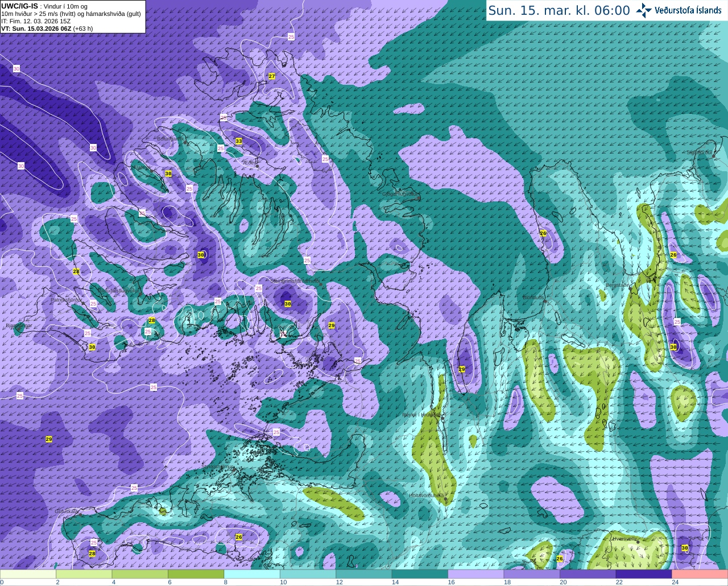
Task: Pick the 12–14 m/s teal legend swatch
Action: (x=364, y=574)
